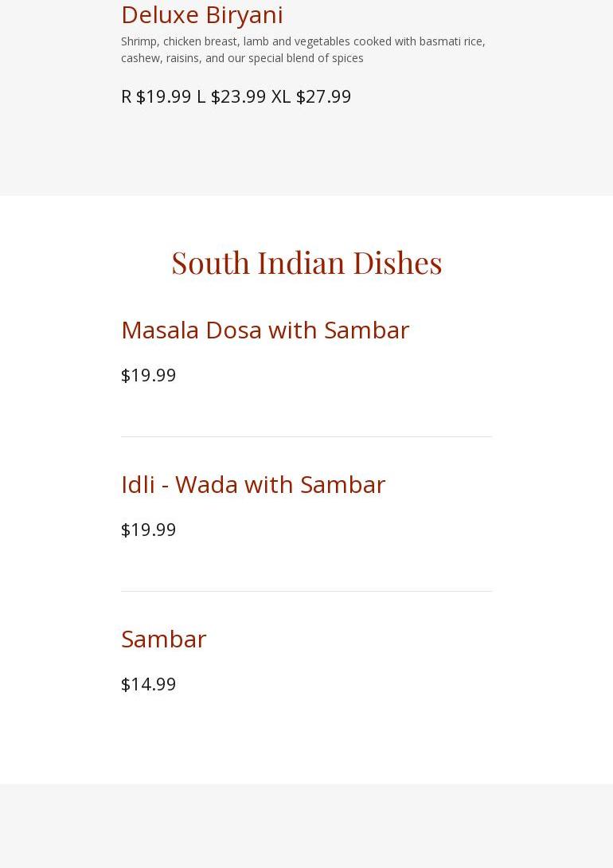The width and height of the screenshot is (613, 868).
Task: Click the $19.99 price under Idli - Wada
Action: point(148,529)
